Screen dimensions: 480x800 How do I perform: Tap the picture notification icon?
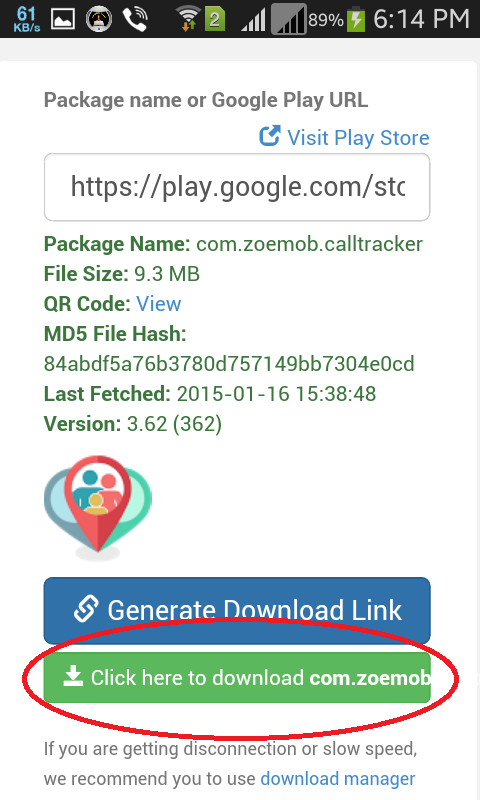63,20
